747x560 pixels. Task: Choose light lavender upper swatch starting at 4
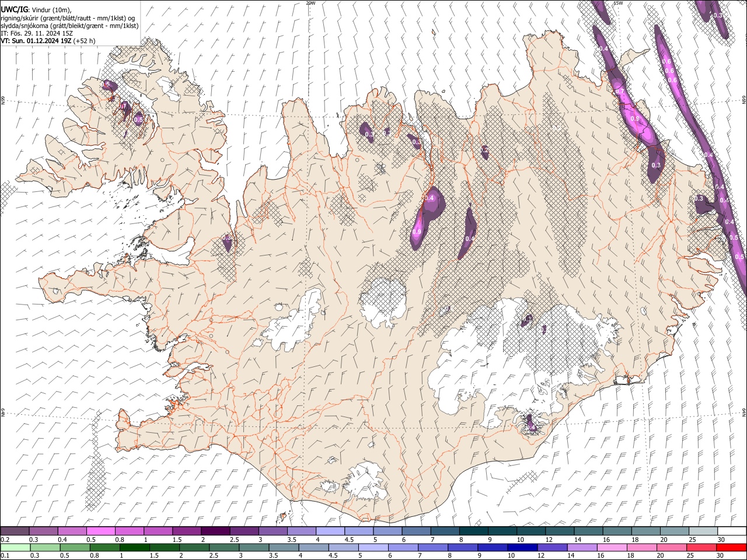[x=330, y=531]
